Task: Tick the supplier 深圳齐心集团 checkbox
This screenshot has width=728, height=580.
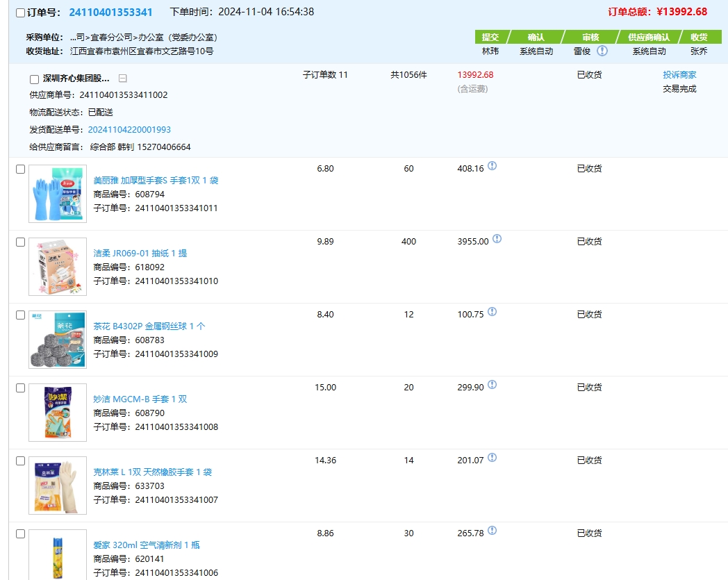Action: (34, 79)
